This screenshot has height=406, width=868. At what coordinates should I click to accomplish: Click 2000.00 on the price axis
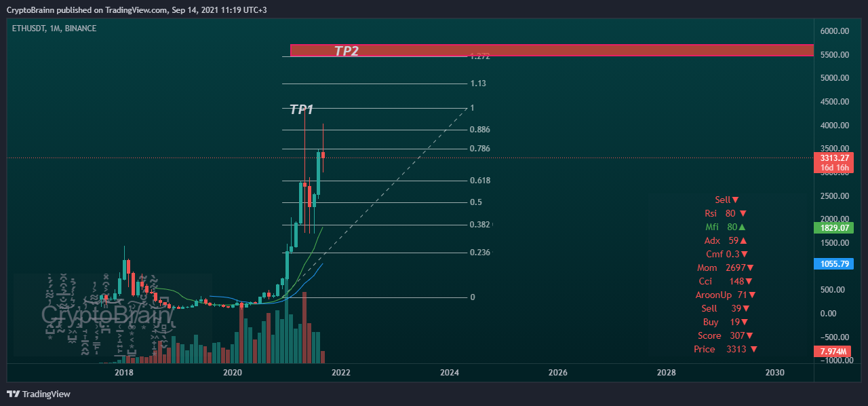click(834, 219)
